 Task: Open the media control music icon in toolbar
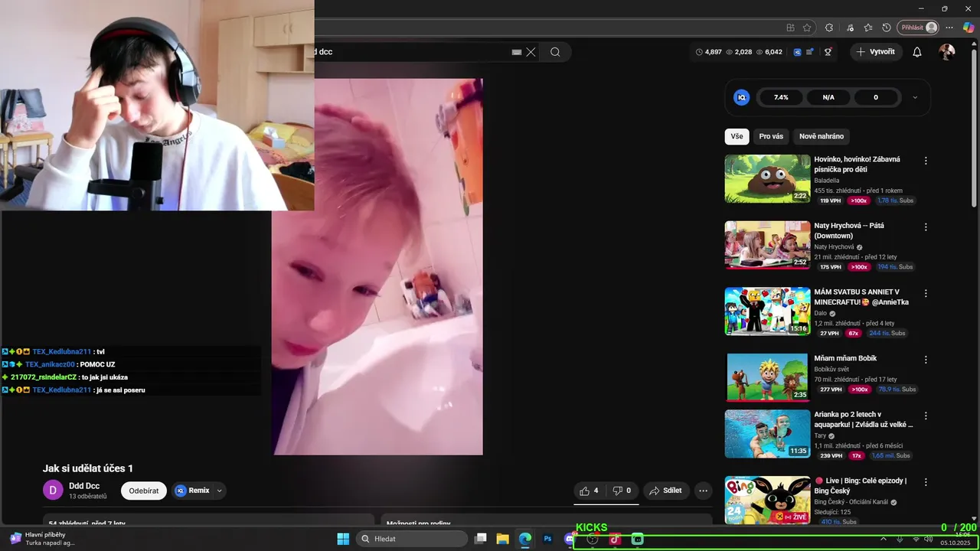(x=851, y=28)
